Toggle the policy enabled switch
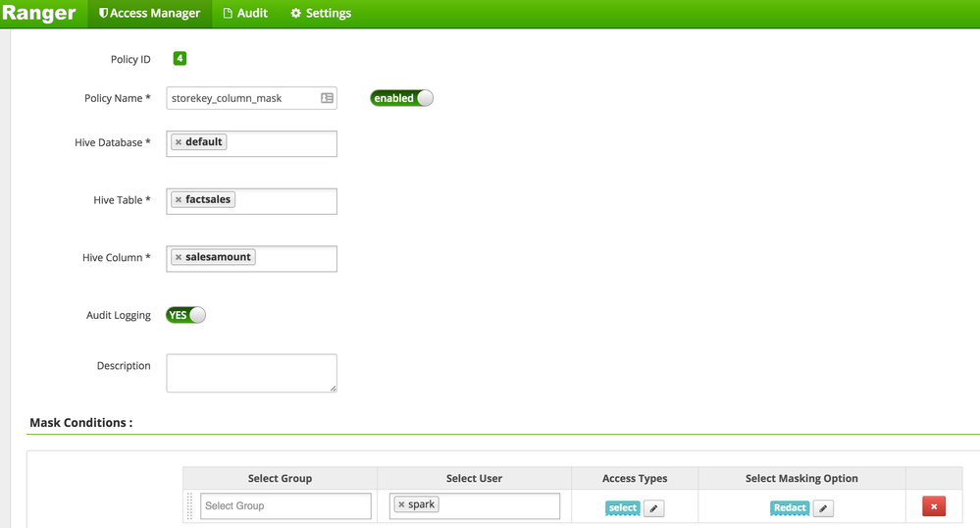 click(x=401, y=98)
